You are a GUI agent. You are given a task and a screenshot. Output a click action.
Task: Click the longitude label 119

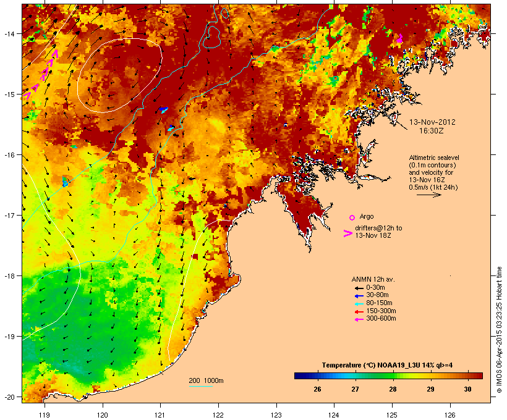pyautogui.click(x=45, y=415)
